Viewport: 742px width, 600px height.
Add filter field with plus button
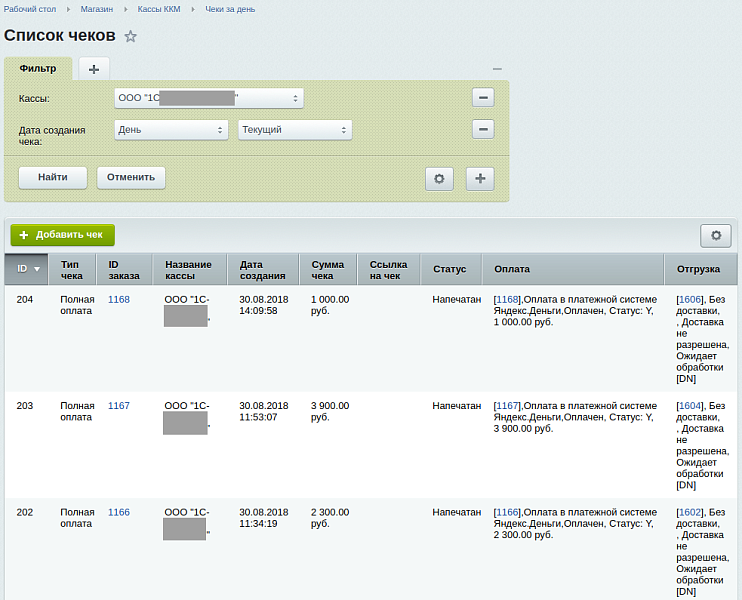[x=480, y=178]
